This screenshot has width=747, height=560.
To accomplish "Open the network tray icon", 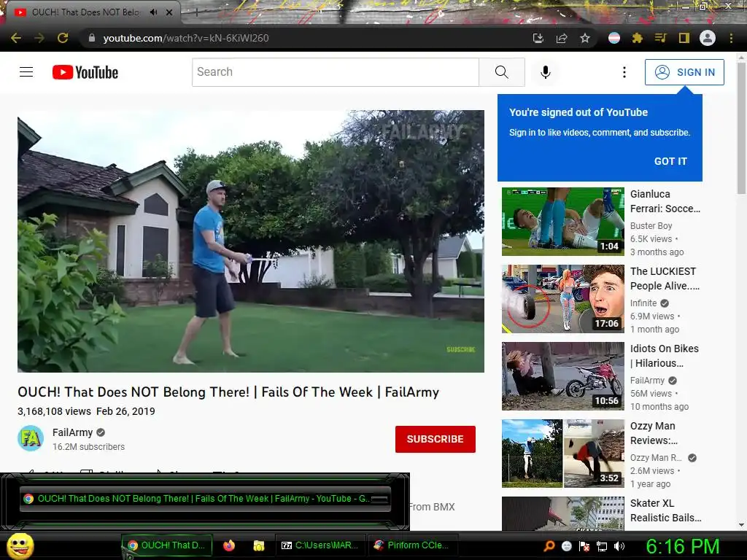I will tap(602, 546).
